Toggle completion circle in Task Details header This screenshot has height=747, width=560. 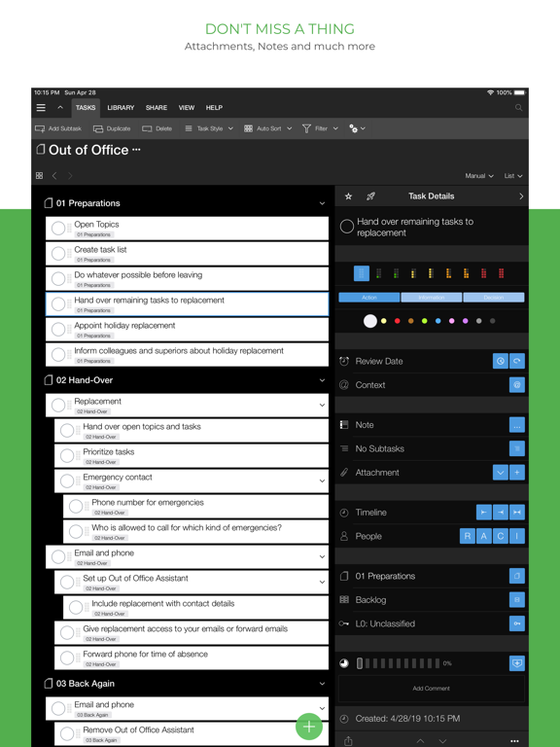347,227
